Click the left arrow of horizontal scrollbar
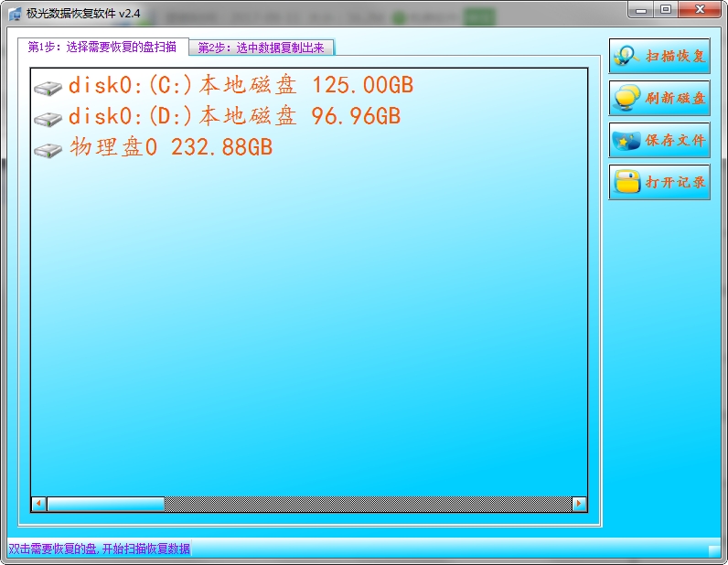The image size is (728, 565). tap(38, 504)
